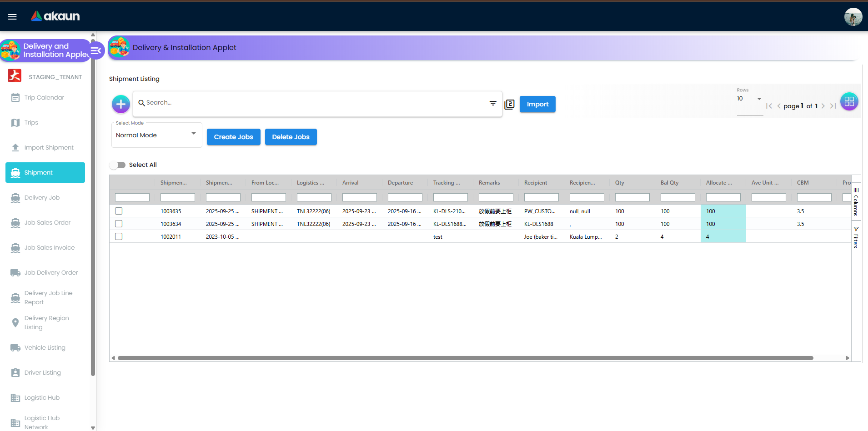Viewport: 868px width, 431px height.
Task: Check the checkbox for shipment 1002011
Action: tap(119, 236)
